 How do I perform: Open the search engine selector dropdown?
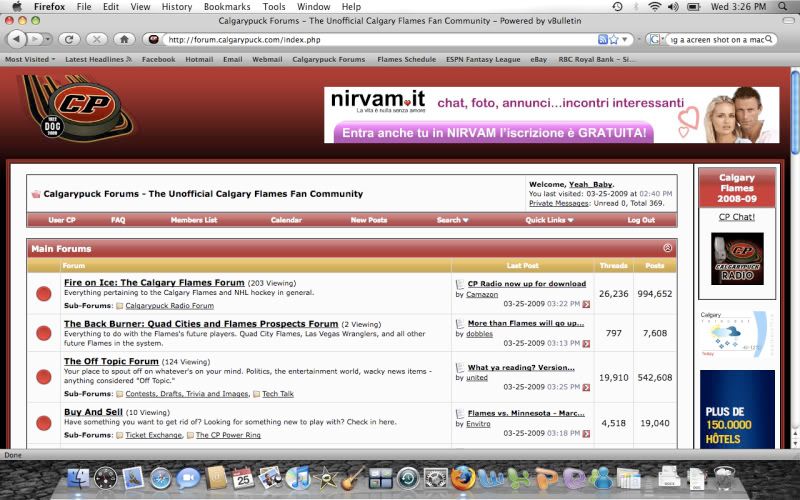point(655,39)
